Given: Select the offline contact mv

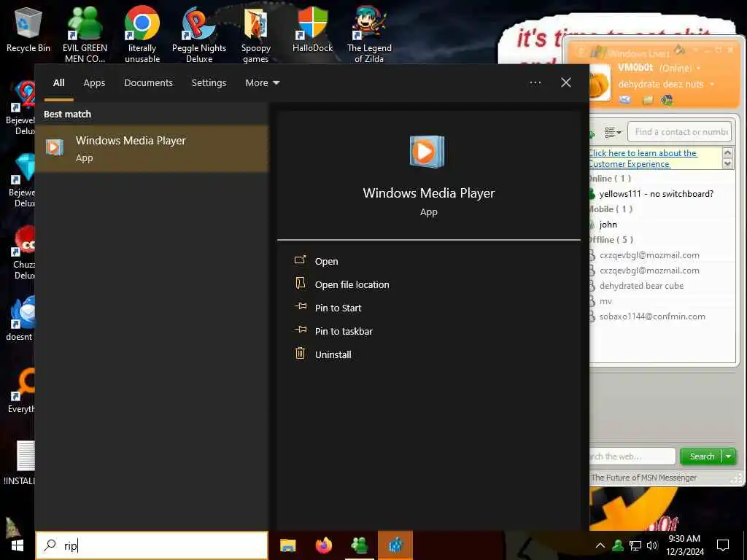Looking at the screenshot, I should (x=605, y=301).
